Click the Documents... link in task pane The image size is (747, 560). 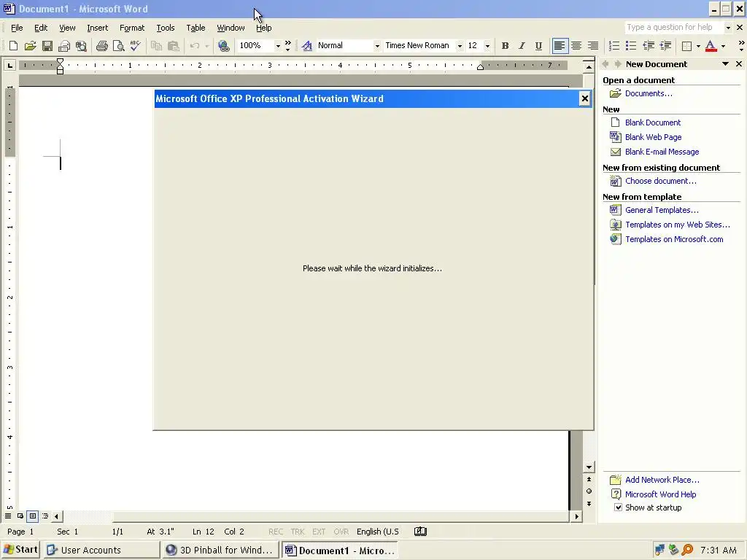pyautogui.click(x=649, y=93)
